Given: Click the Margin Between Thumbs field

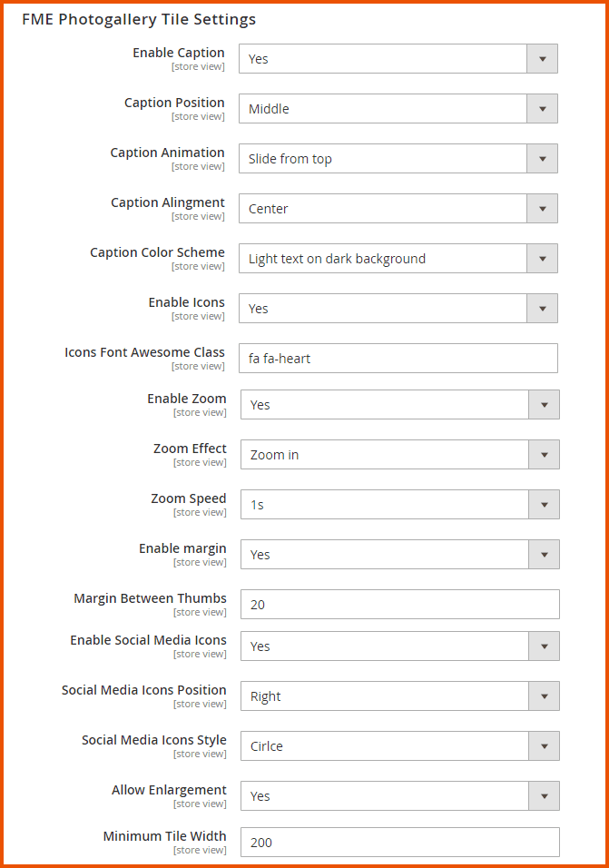Looking at the screenshot, I should tap(399, 605).
